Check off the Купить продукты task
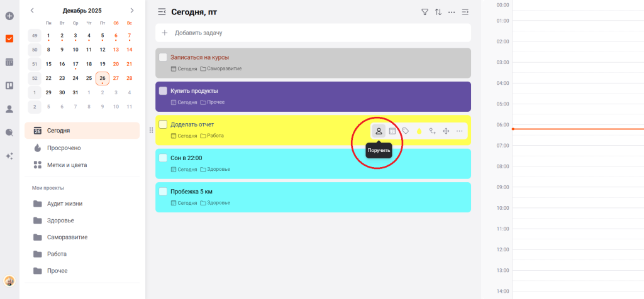The height and width of the screenshot is (299, 644). 163,90
